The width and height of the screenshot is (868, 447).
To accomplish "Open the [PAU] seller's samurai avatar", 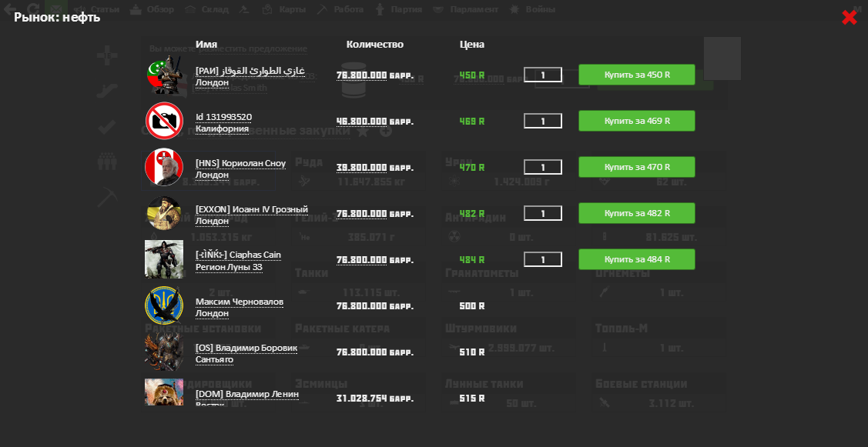I will [164, 75].
